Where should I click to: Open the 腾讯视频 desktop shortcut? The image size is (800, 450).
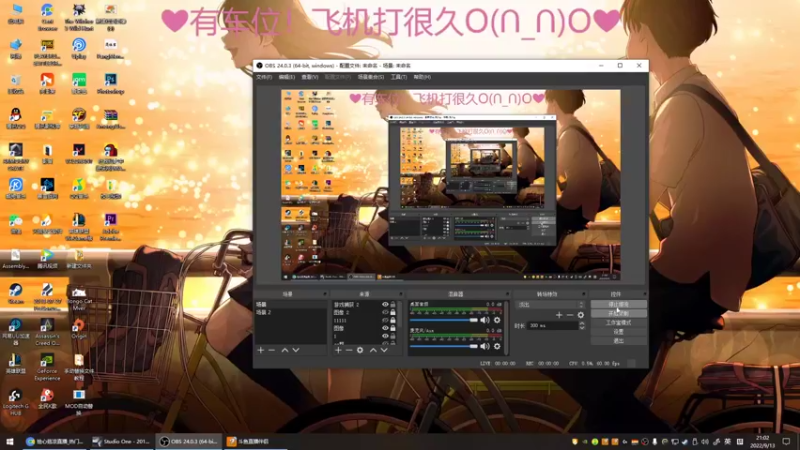47,259
